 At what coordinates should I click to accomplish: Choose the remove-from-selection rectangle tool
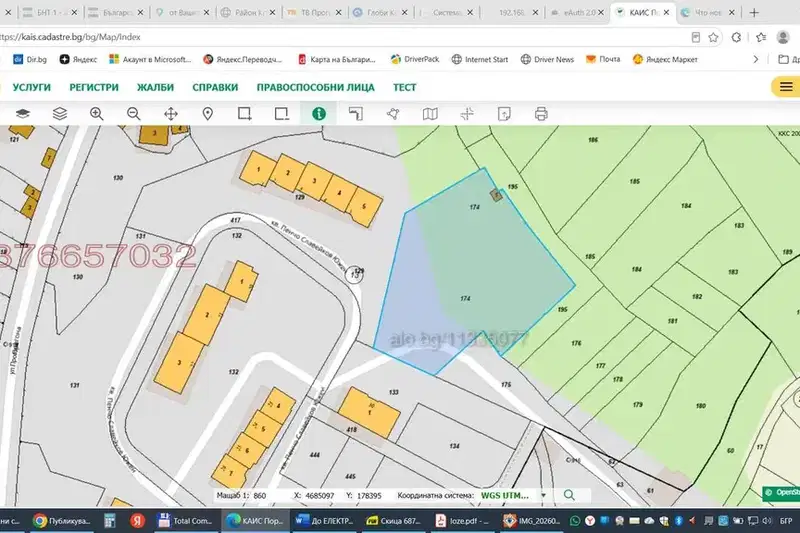(x=282, y=113)
